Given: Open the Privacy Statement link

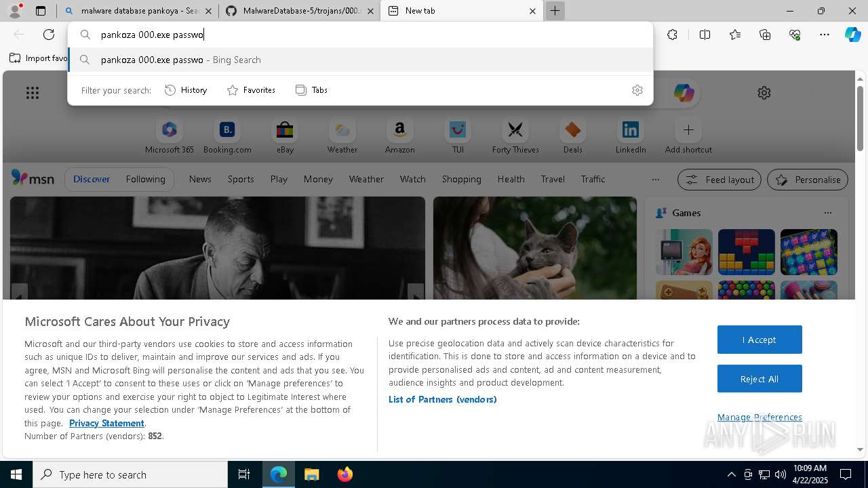Looking at the screenshot, I should (x=106, y=423).
